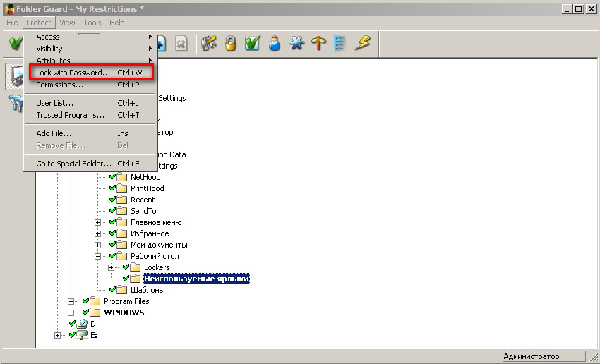Open the Tools menu in menu bar
The height and width of the screenshot is (364, 600).
click(92, 23)
